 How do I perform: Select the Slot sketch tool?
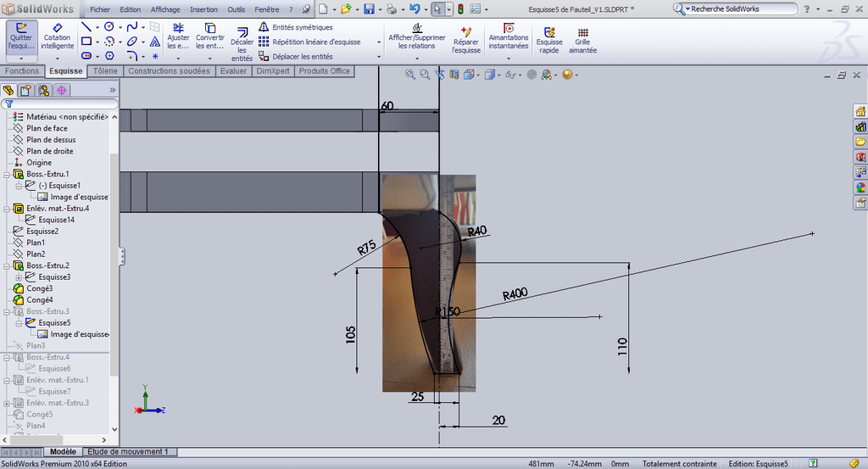pyautogui.click(x=86, y=56)
